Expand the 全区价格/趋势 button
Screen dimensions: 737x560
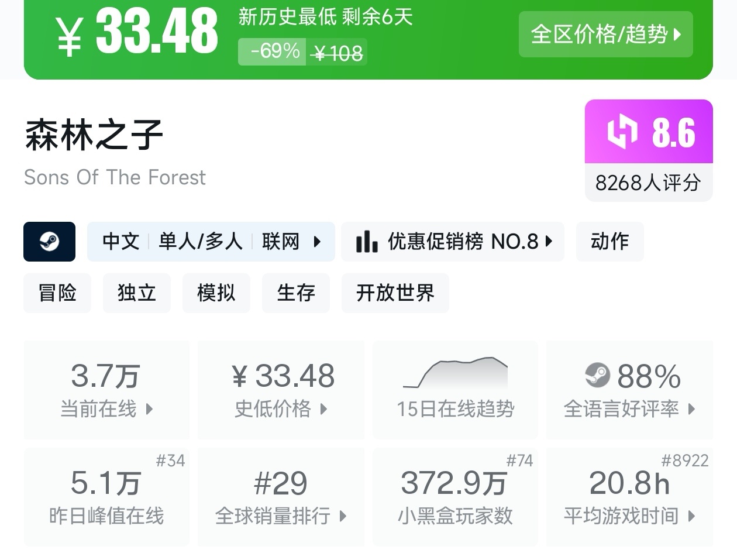pyautogui.click(x=605, y=34)
